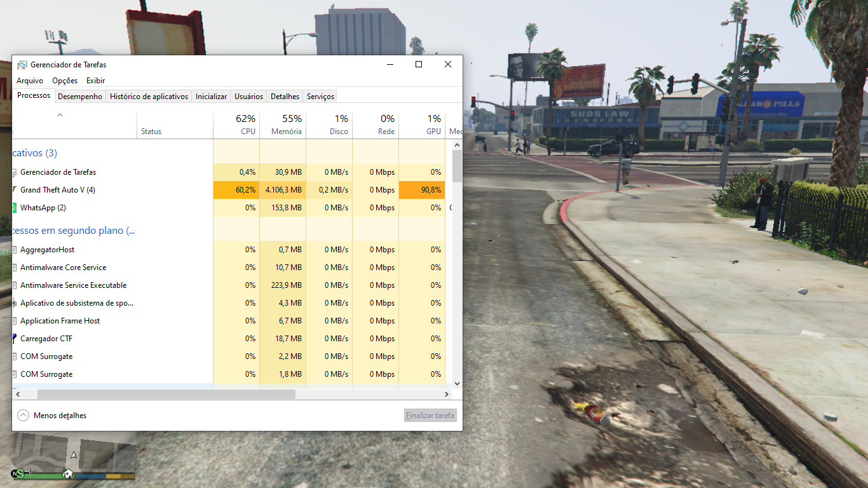
Task: Switch to the Serviços tab
Action: [x=320, y=97]
